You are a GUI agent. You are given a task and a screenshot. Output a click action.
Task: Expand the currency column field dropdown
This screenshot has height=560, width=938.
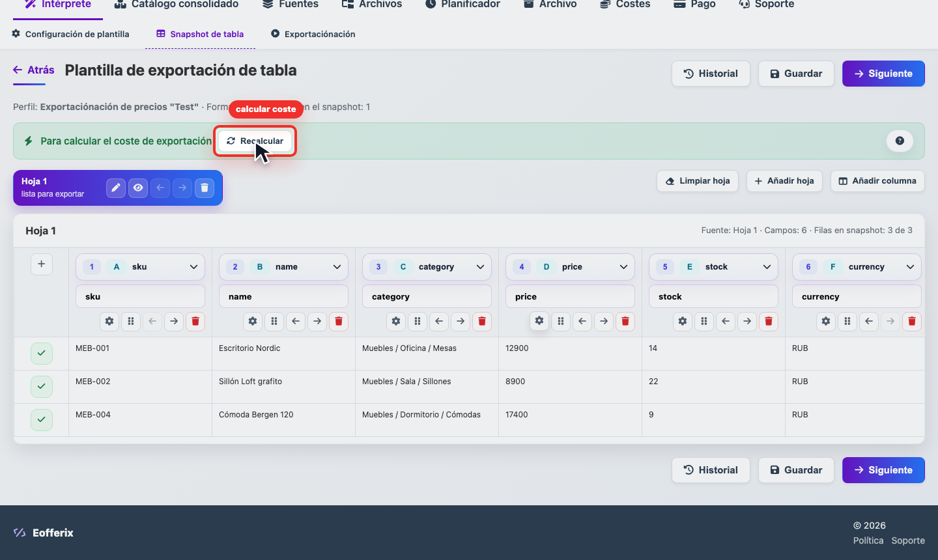(857, 267)
